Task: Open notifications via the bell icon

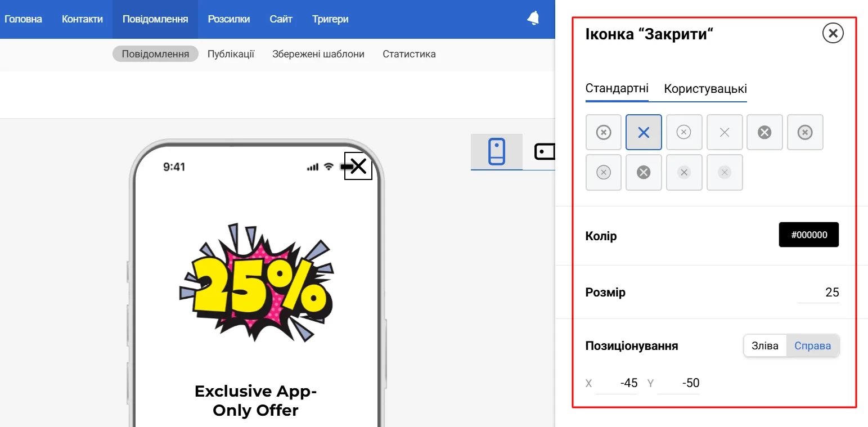Action: coord(533,19)
